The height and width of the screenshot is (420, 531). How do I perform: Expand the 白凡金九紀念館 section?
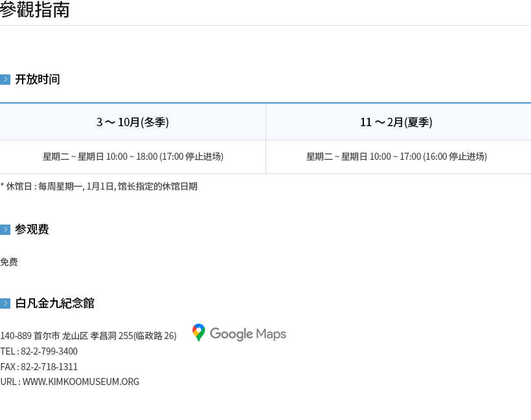[55, 303]
